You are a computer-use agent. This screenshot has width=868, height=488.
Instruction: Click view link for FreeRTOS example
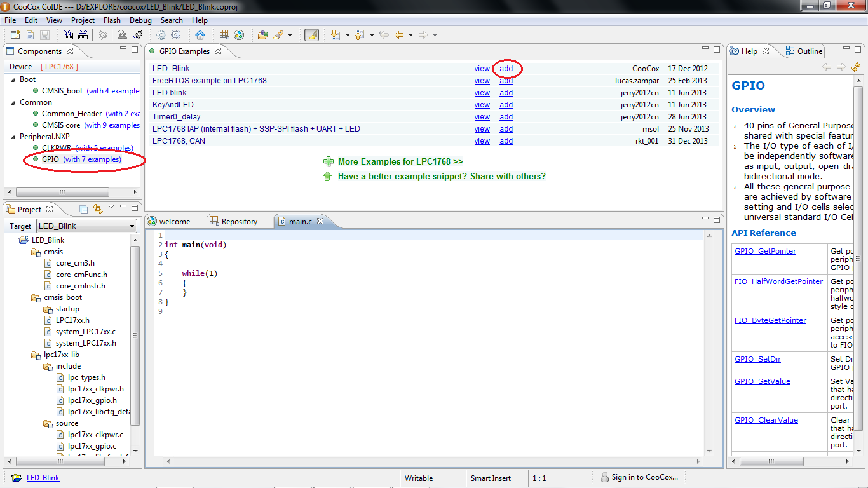click(482, 81)
